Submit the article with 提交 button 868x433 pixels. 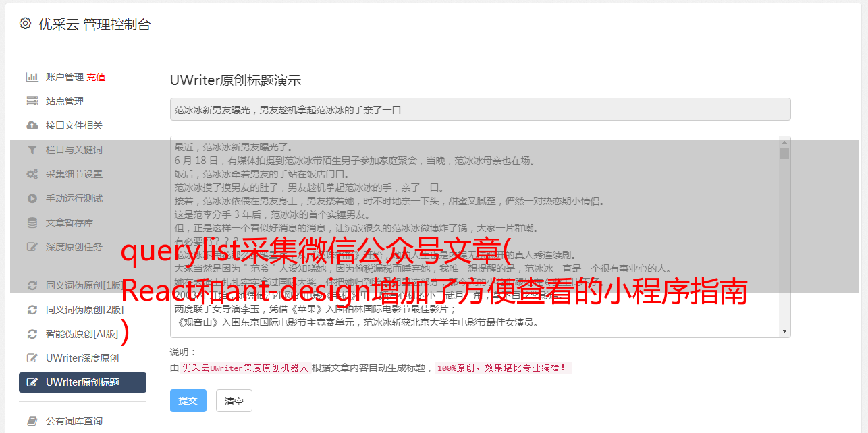pyautogui.click(x=188, y=401)
